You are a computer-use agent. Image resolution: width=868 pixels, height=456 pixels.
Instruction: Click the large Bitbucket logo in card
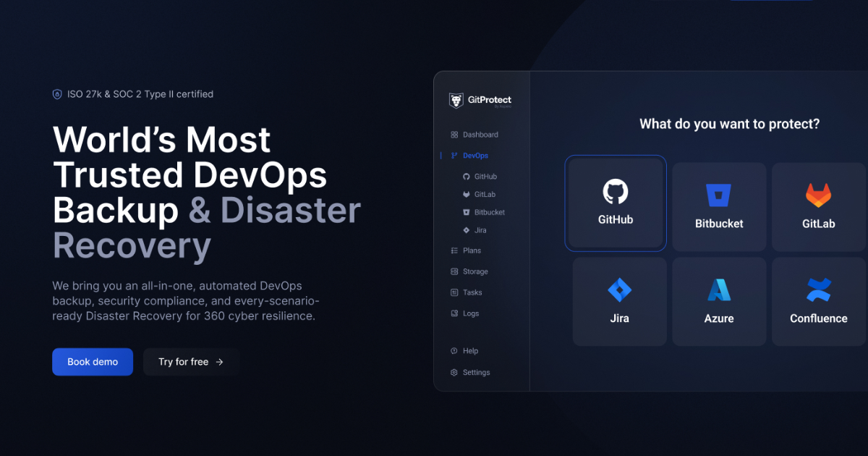[x=719, y=196]
